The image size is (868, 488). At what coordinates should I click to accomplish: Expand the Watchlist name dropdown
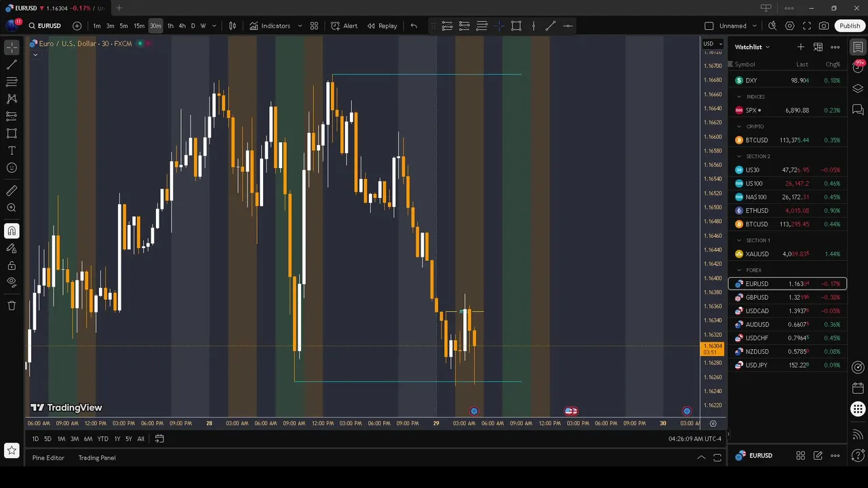point(753,47)
